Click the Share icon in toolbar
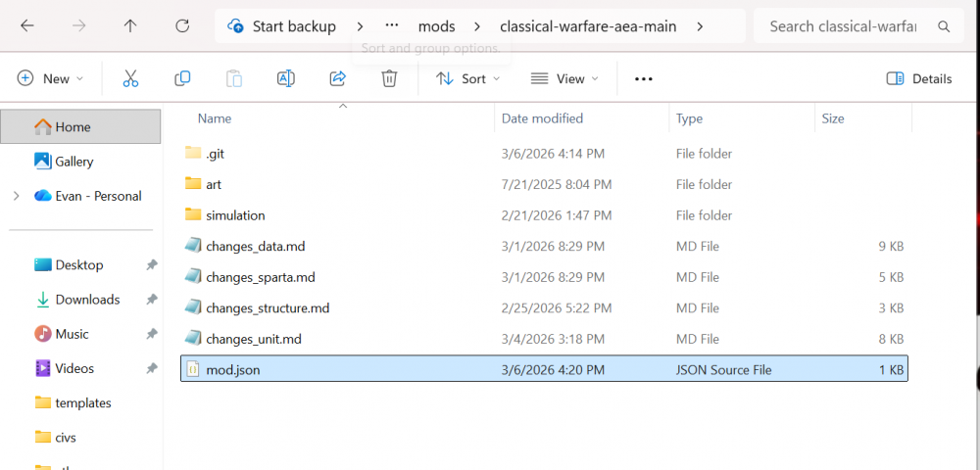980x470 pixels. tap(338, 78)
